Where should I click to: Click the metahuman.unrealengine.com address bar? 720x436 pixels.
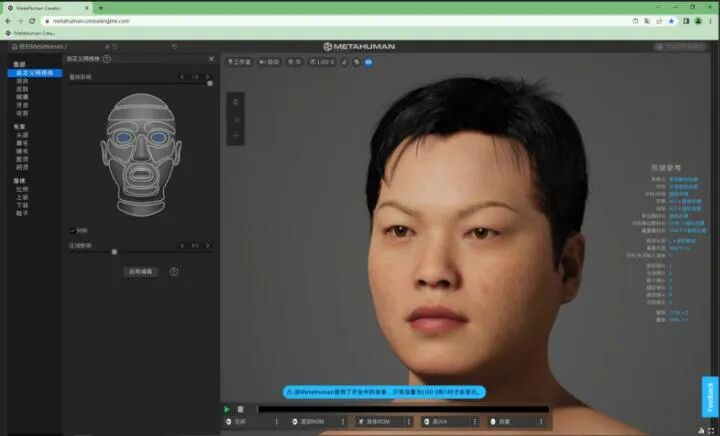pyautogui.click(x=338, y=21)
